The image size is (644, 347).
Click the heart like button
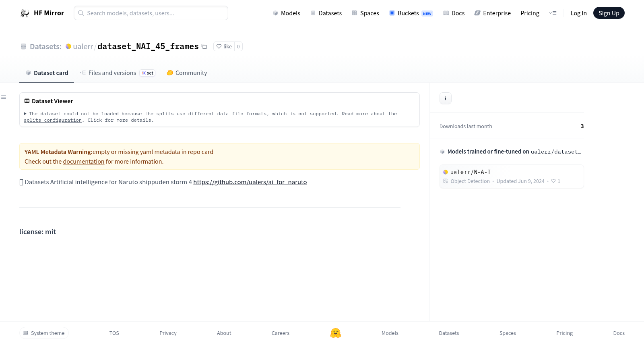pyautogui.click(x=224, y=47)
